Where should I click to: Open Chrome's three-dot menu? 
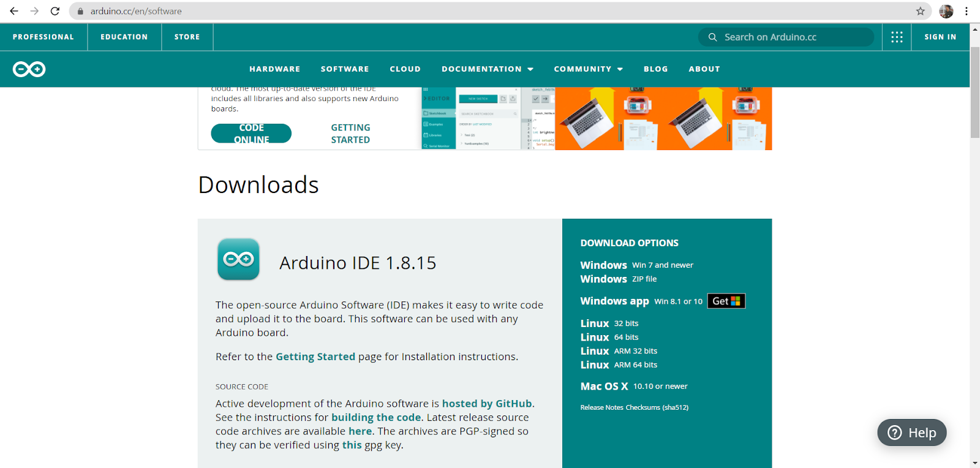tap(967, 11)
